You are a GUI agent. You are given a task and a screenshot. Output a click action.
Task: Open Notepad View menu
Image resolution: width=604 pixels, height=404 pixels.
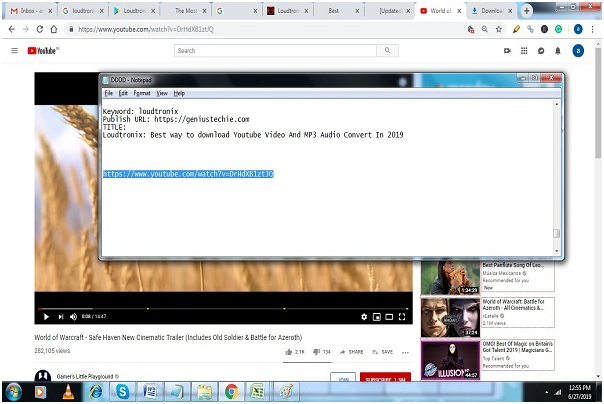[162, 93]
